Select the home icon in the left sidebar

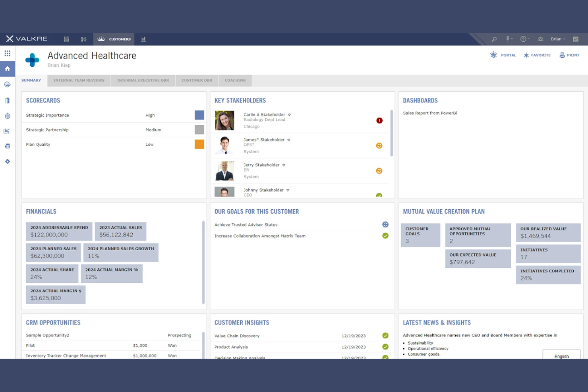pos(7,68)
